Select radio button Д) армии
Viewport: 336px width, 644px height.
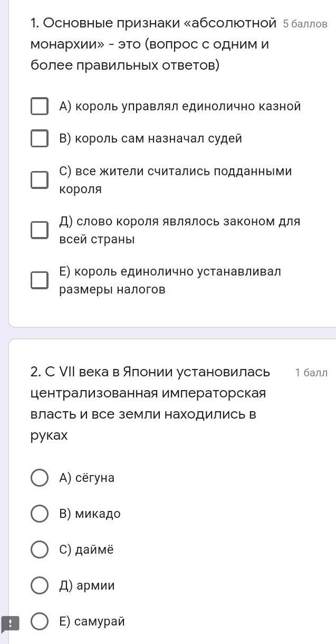40,585
